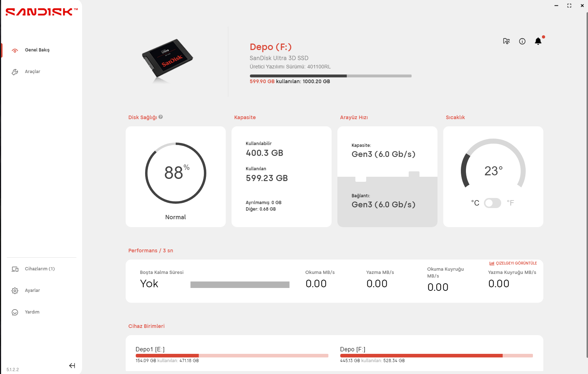Close the SanDisk Dashboard window

click(x=582, y=5)
